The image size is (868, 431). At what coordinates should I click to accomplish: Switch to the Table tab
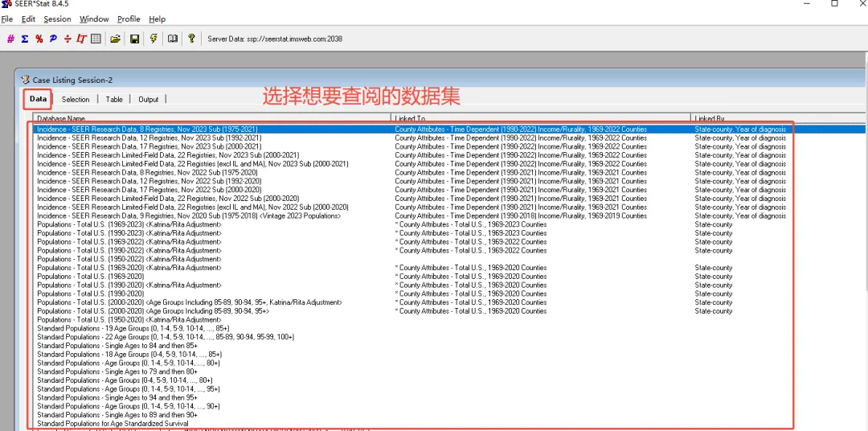114,100
